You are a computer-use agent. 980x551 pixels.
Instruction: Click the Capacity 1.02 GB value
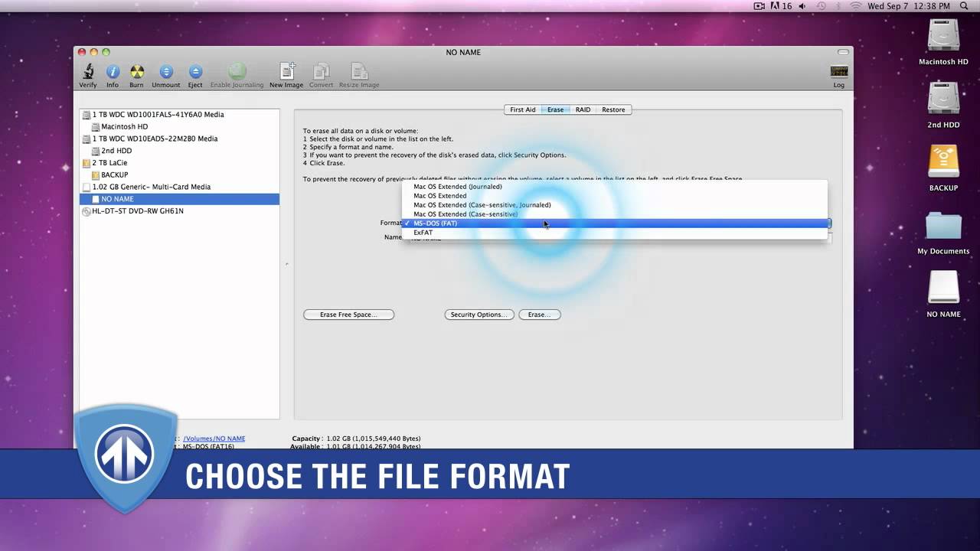pyautogui.click(x=373, y=439)
